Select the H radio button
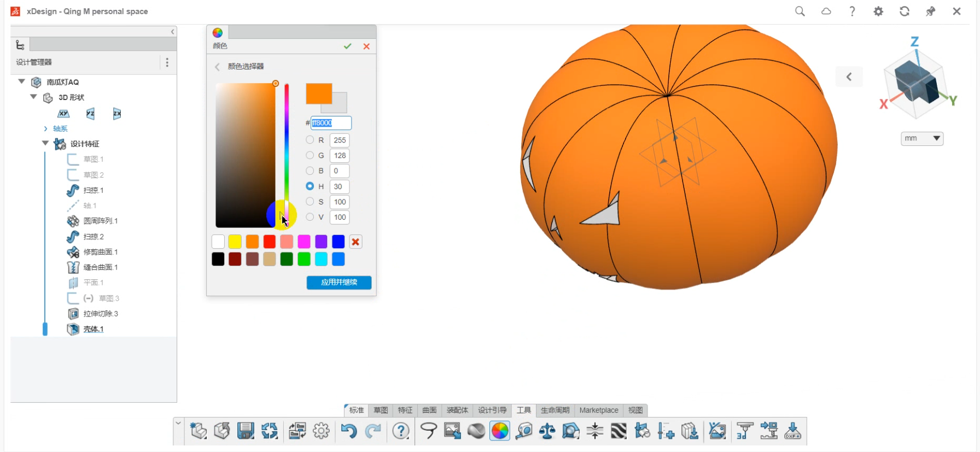The height and width of the screenshot is (452, 980). (x=310, y=186)
